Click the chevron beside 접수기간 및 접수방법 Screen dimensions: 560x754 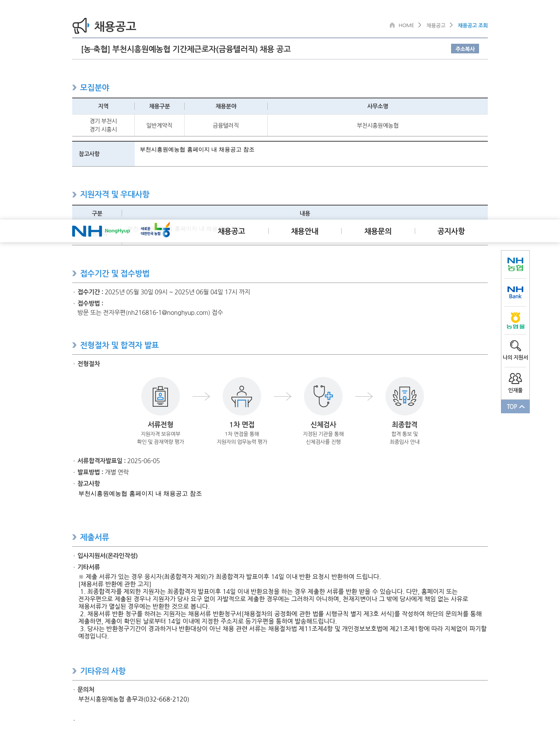coord(74,273)
